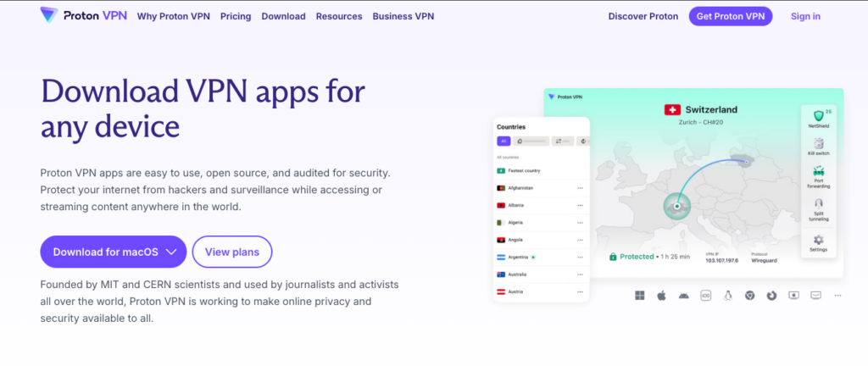Select the Fastest country row
This screenshot has width=868, height=377.
coord(540,170)
